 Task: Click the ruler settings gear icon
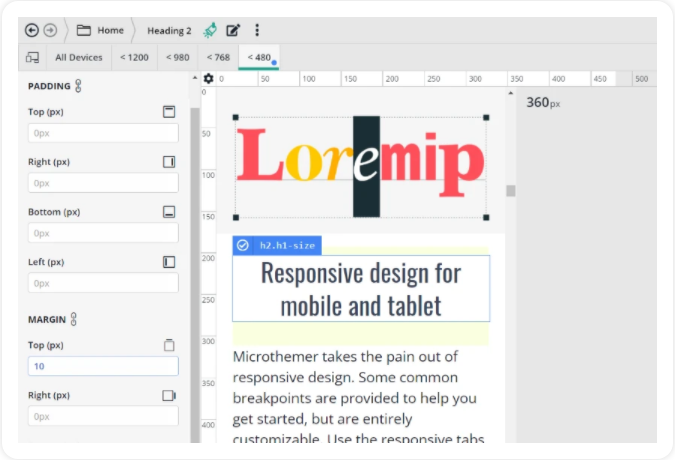pos(208,78)
